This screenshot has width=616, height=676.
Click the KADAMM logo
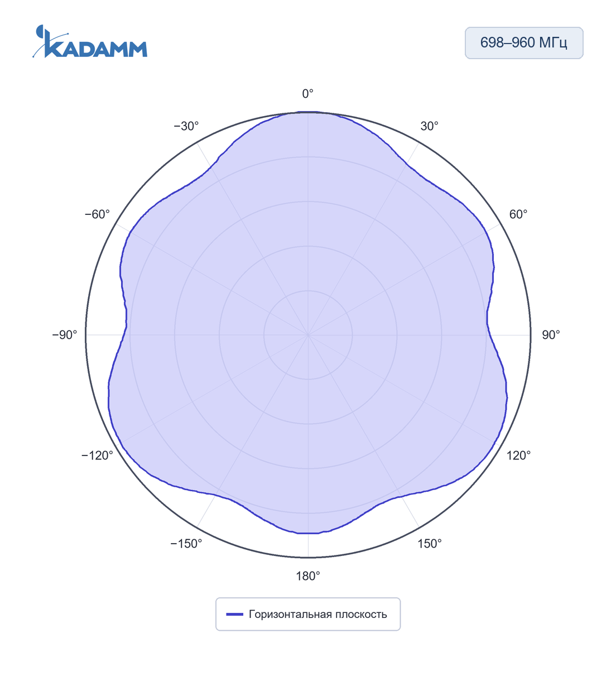tap(90, 41)
